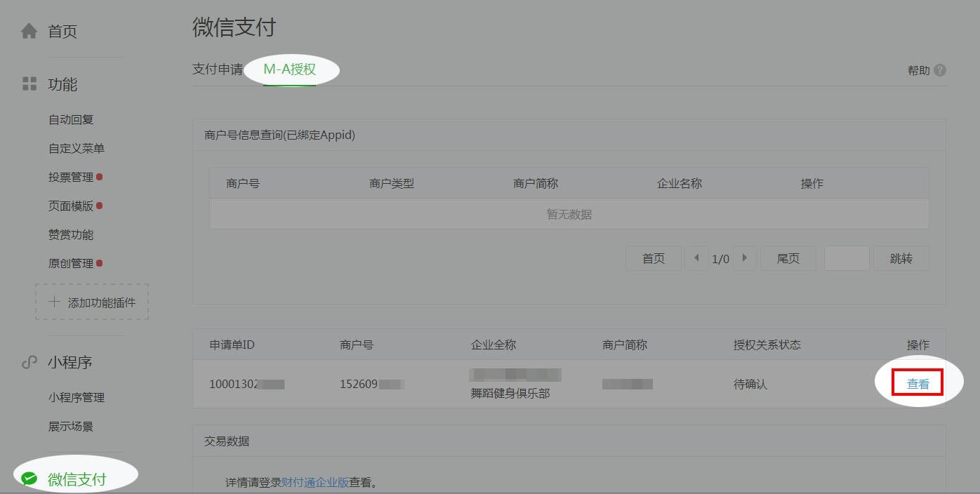Open 小程序管理 in the sidebar
The width and height of the screenshot is (980, 494).
click(77, 397)
